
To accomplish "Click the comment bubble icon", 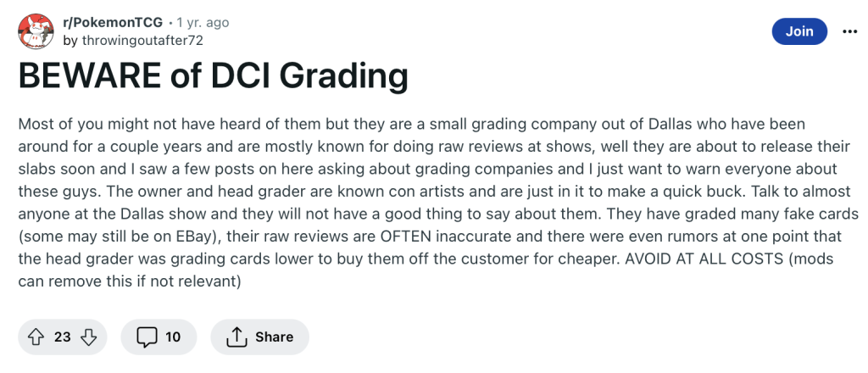I will click(x=147, y=337).
